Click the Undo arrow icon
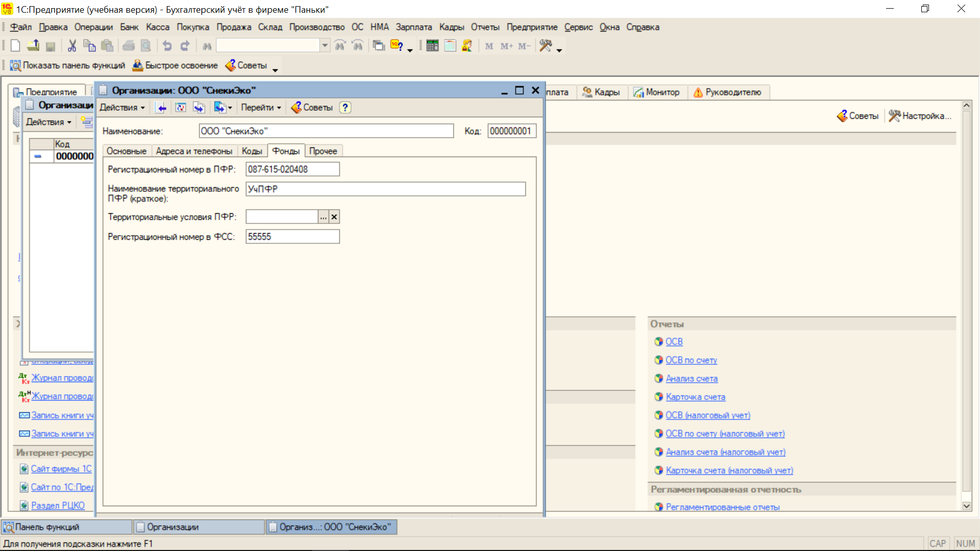This screenshot has width=980, height=551. tap(167, 46)
